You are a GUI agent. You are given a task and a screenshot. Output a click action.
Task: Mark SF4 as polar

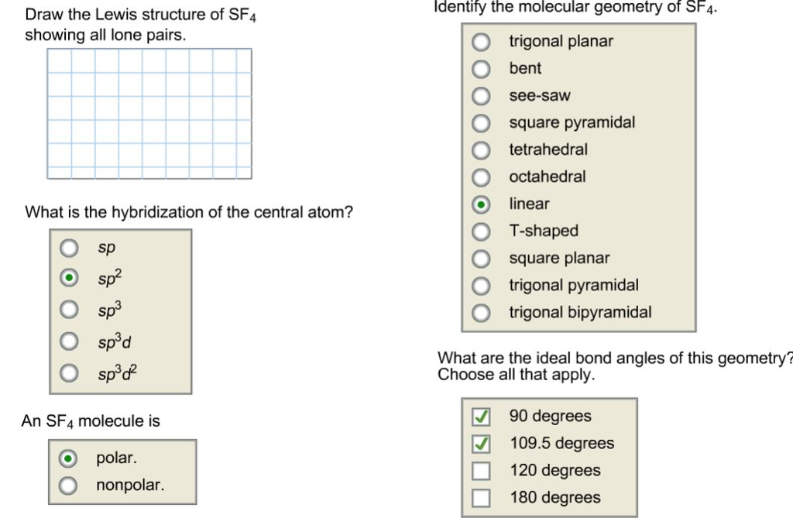point(68,458)
